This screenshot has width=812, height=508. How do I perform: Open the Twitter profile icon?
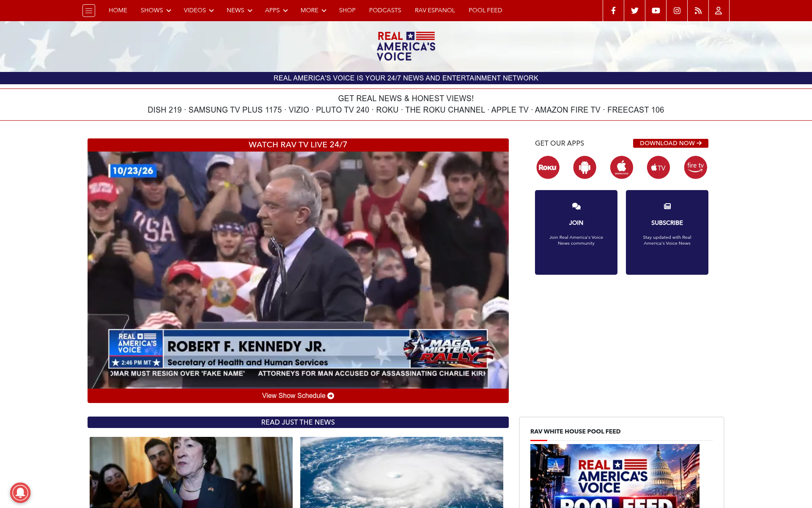pyautogui.click(x=634, y=11)
